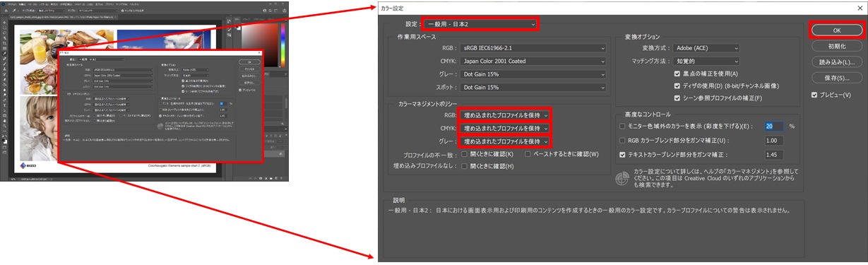The image size is (868, 265).
Task: Open the 設定 preset dropdown showing 一般用 - 日本2
Action: (480, 24)
